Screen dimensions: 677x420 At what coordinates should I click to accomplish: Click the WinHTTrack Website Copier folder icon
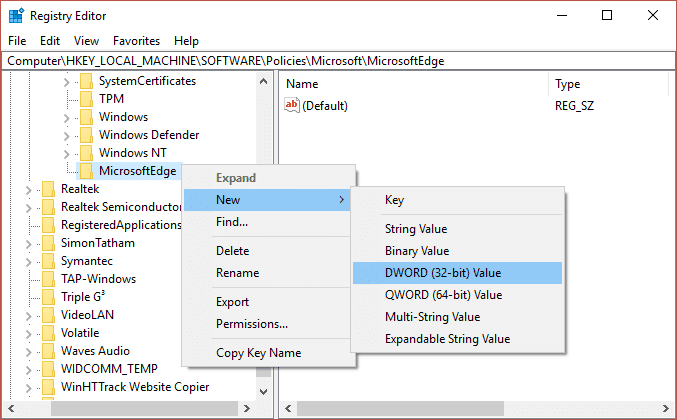(48, 387)
